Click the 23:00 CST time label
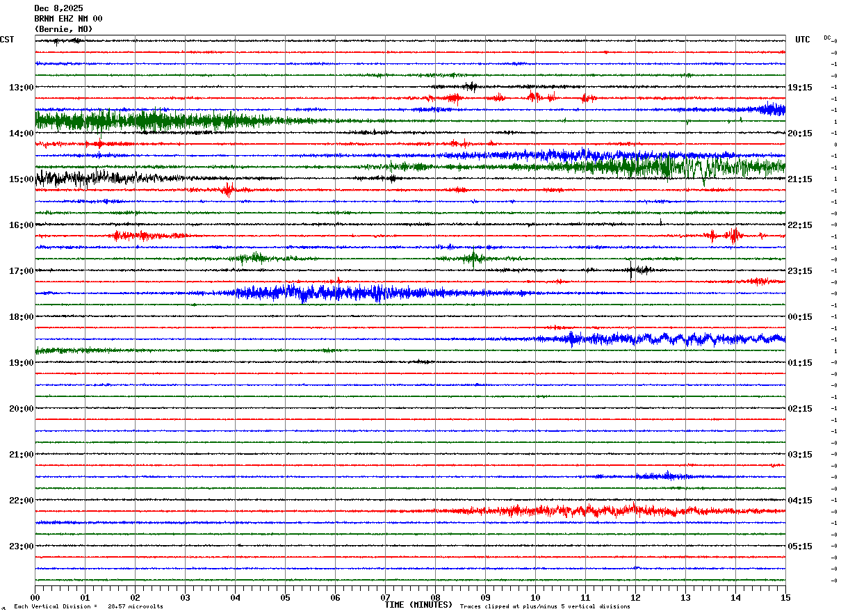Screen dimensions: 841x616 (x=22, y=546)
